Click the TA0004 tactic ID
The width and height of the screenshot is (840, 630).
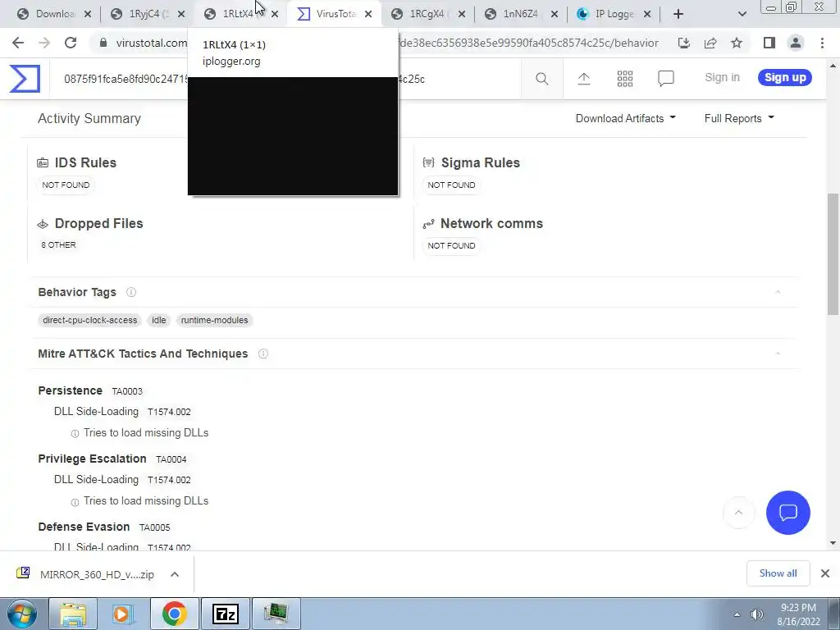coord(171,459)
